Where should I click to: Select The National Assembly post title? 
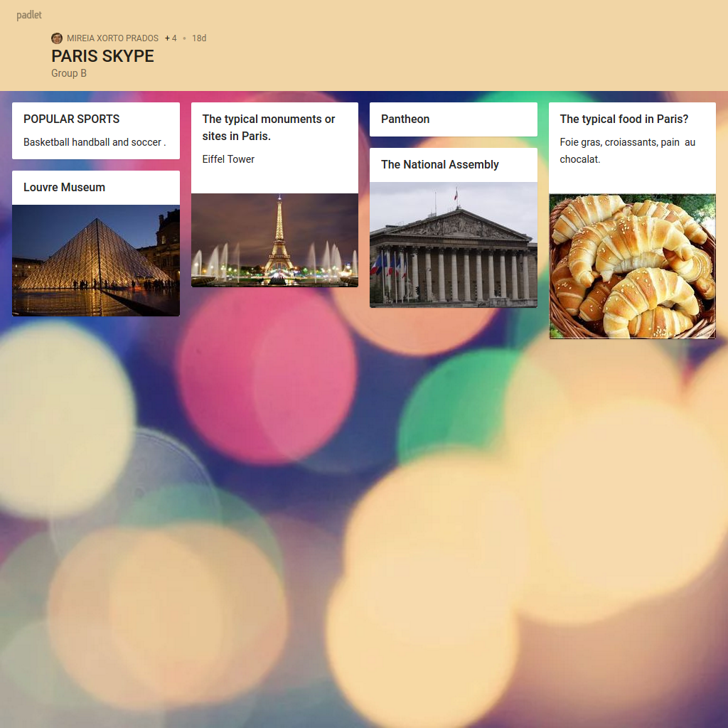tap(440, 164)
